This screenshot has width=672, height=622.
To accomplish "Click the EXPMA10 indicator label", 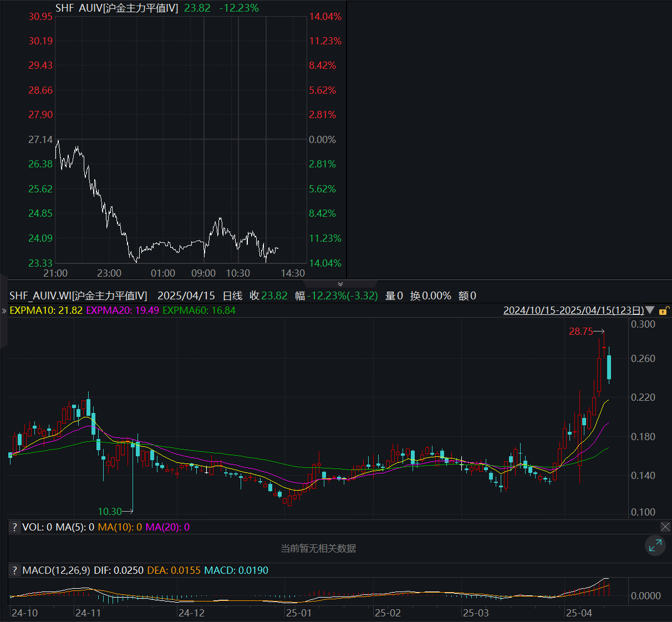I will [x=46, y=310].
